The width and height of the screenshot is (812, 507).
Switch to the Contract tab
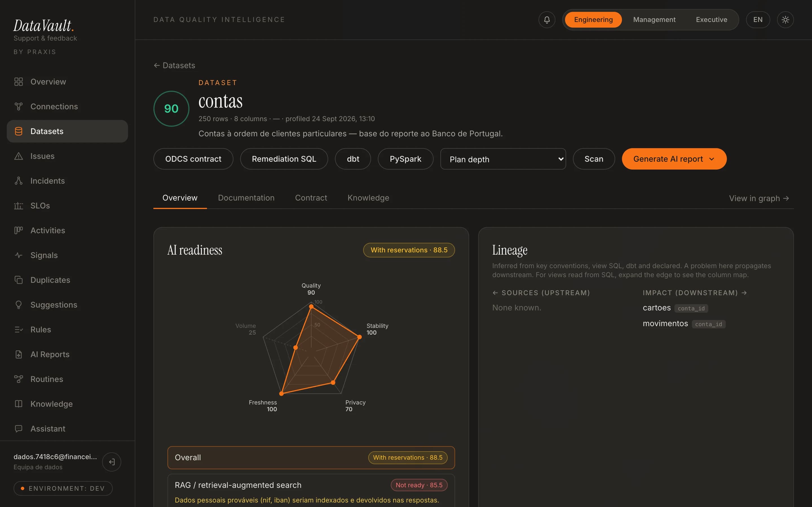(x=311, y=198)
